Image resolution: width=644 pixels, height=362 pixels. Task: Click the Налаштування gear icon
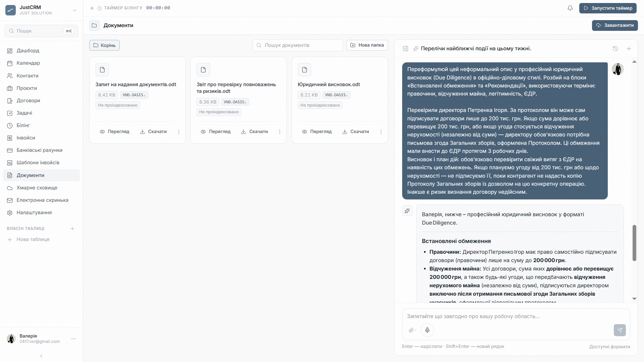(10, 213)
